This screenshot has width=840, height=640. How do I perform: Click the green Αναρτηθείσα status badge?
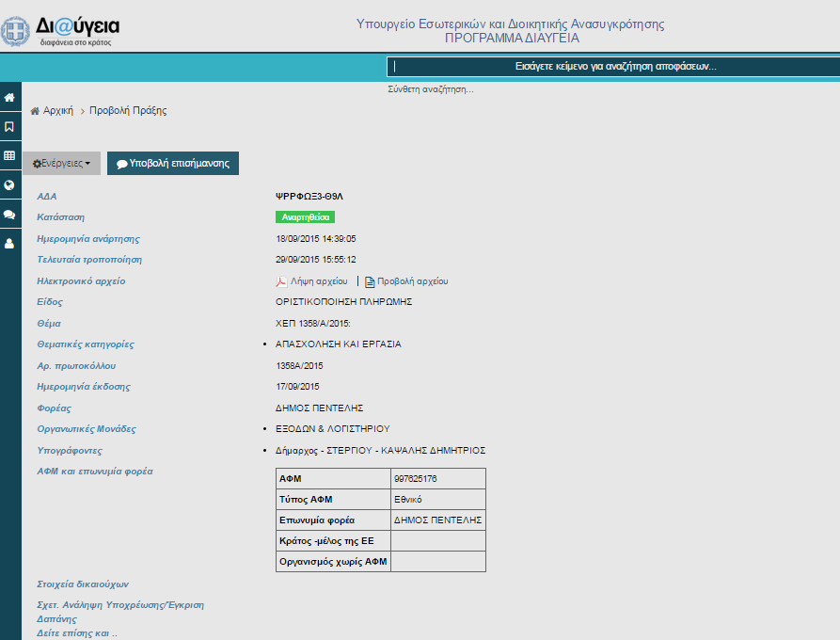coord(304,217)
